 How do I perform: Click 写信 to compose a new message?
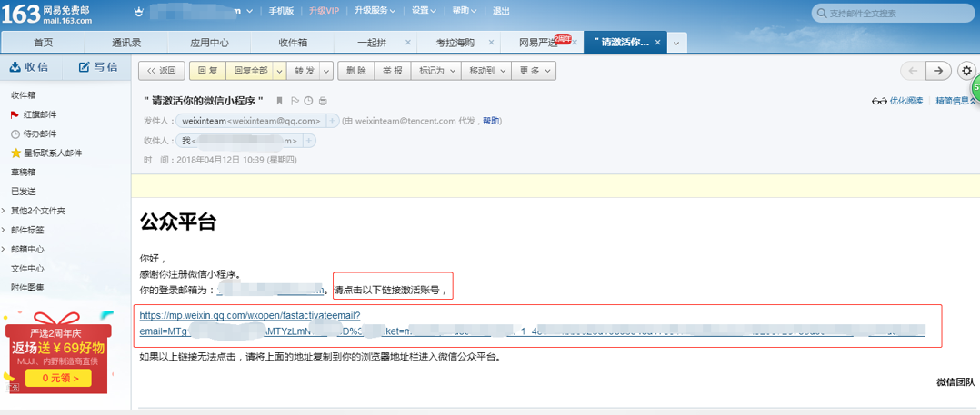click(x=98, y=67)
